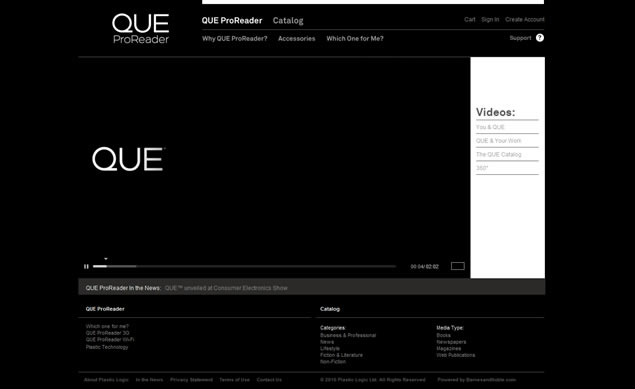Open the 360° video entry
This screenshot has width=635, height=389.
[x=482, y=168]
